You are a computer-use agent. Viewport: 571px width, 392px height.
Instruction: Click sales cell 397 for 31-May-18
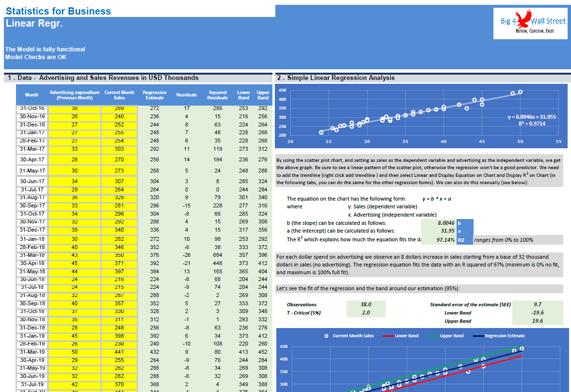(119, 271)
